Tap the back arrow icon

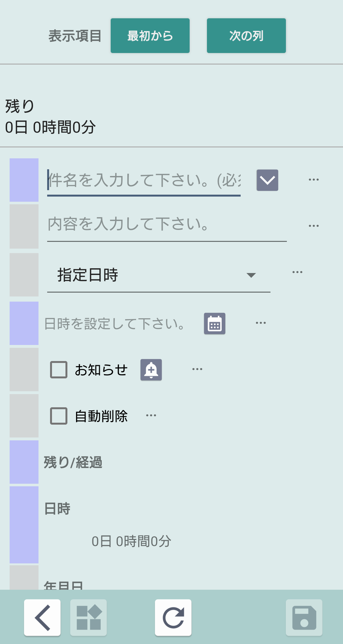coord(42,617)
